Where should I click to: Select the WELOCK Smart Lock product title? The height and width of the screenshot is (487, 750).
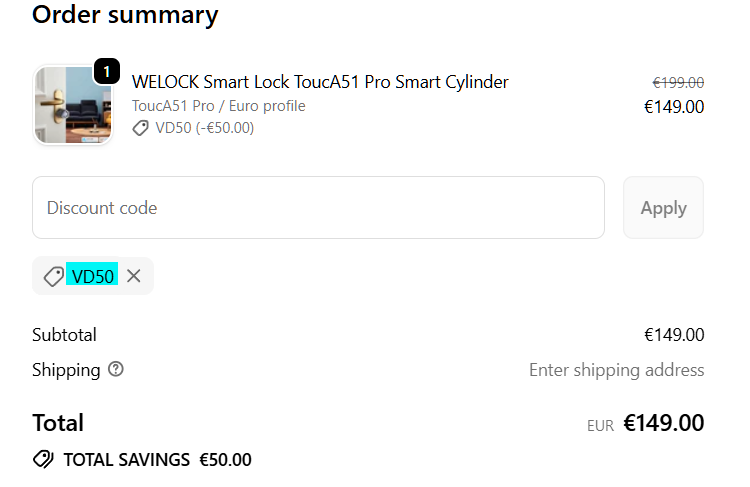(320, 82)
